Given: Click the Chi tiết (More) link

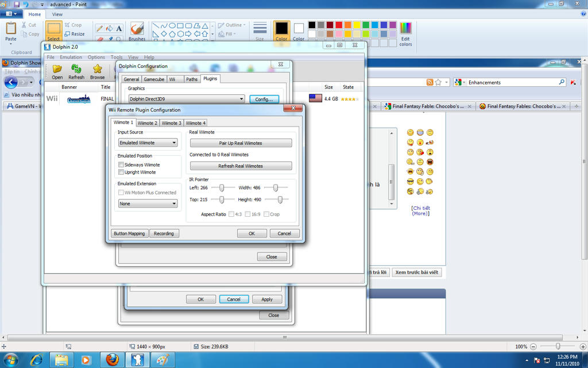Looking at the screenshot, I should (421, 210).
